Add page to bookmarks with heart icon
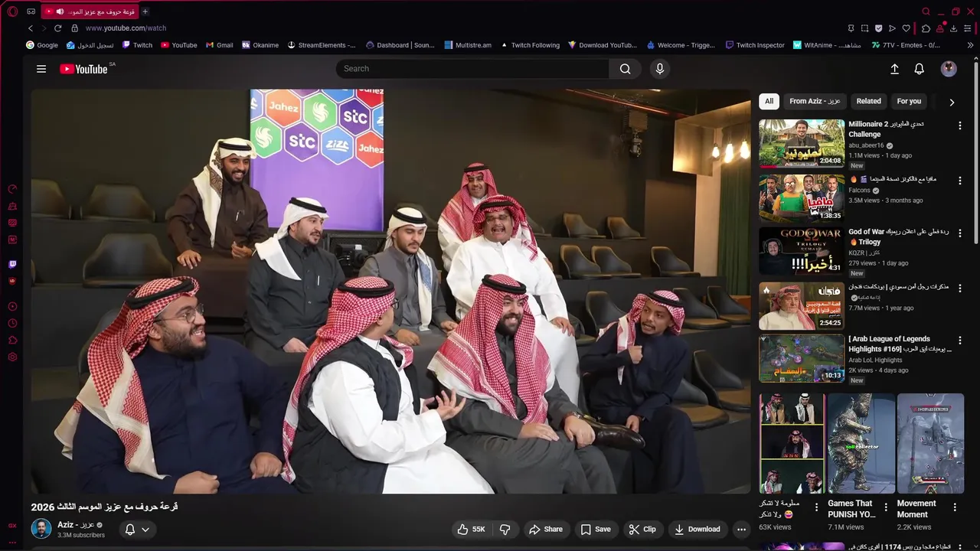Image resolution: width=980 pixels, height=551 pixels. [906, 28]
